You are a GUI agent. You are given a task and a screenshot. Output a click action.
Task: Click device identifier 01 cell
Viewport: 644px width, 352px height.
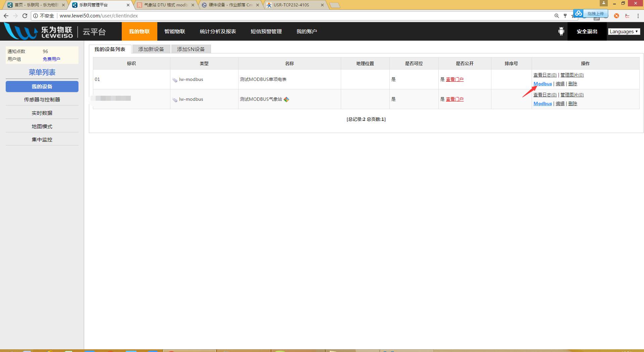tap(131, 79)
